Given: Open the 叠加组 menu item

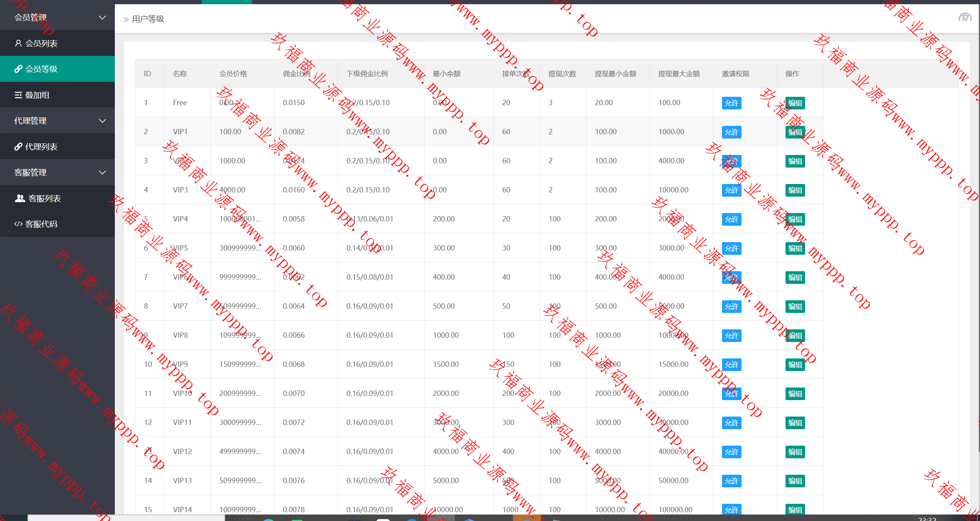Looking at the screenshot, I should [x=37, y=95].
